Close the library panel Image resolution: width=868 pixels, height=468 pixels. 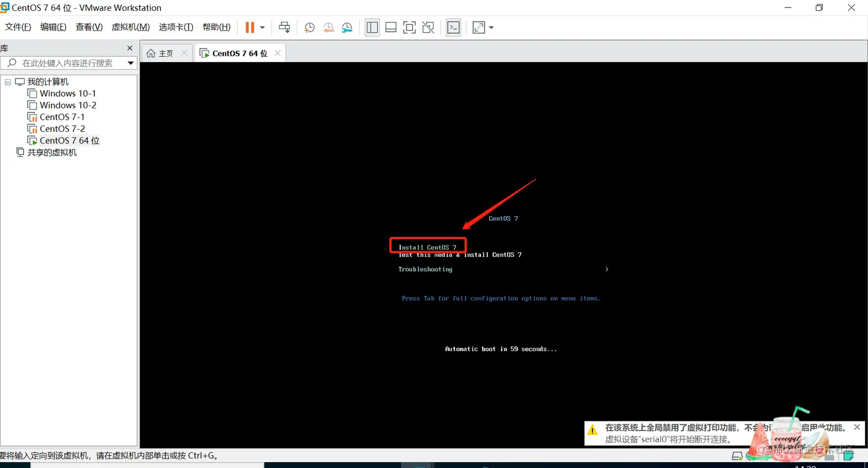[x=130, y=48]
